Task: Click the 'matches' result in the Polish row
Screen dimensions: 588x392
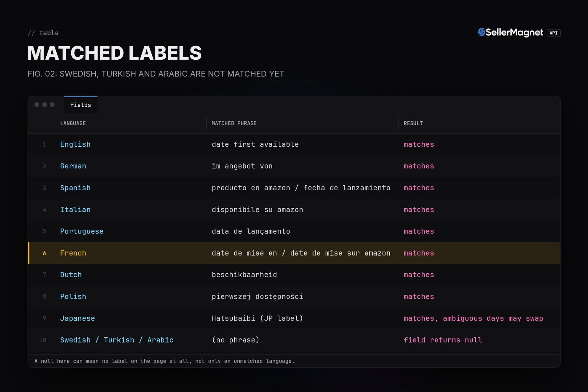Action: (x=419, y=297)
